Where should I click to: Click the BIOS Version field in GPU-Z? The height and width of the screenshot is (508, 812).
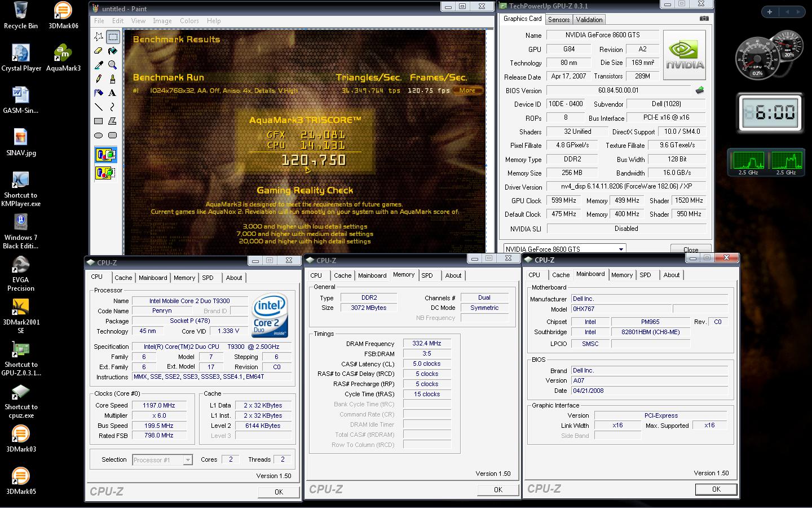click(x=619, y=90)
